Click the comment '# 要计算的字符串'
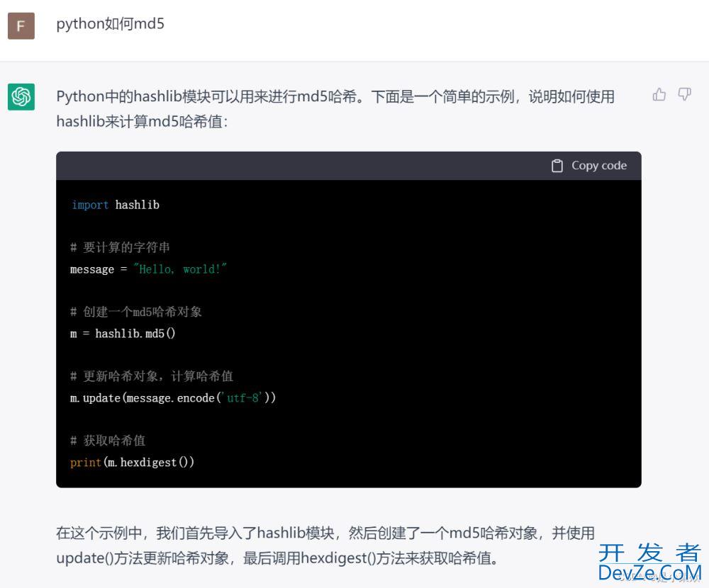This screenshot has height=588, width=709. [x=120, y=247]
